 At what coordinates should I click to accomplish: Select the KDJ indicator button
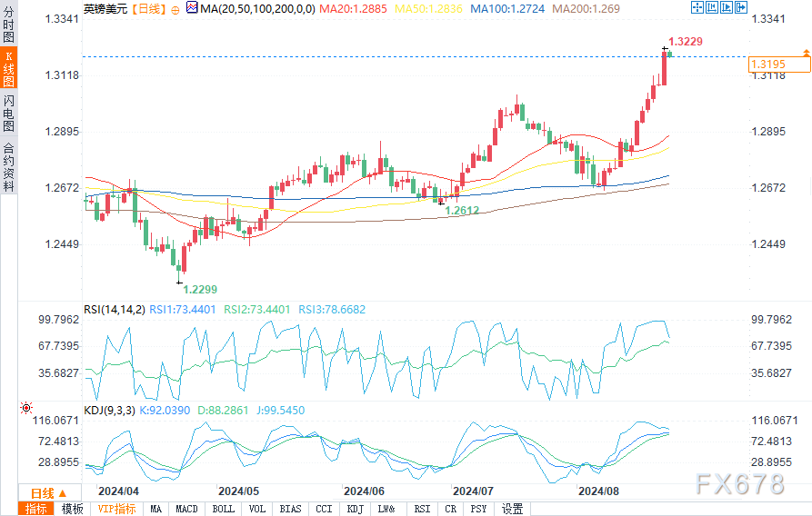click(x=355, y=509)
